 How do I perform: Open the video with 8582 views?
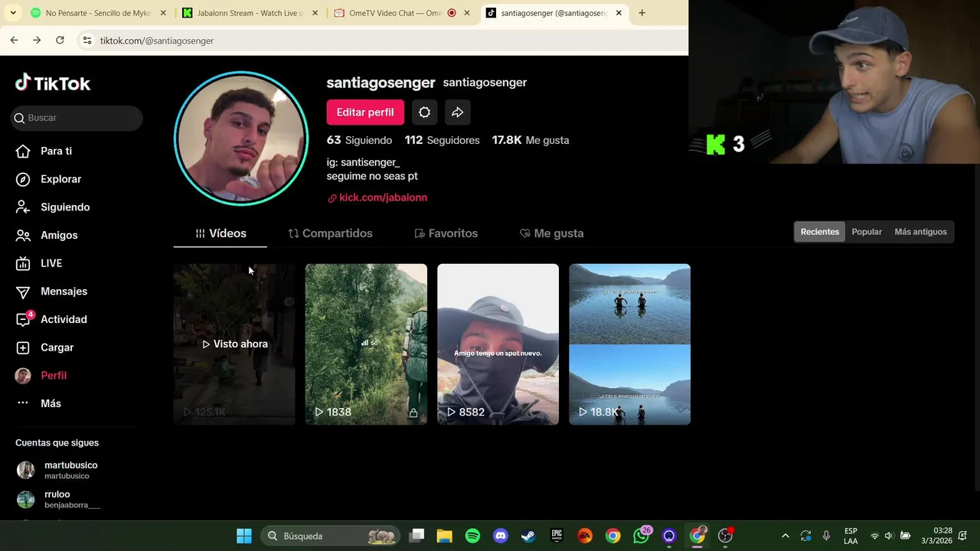point(498,344)
